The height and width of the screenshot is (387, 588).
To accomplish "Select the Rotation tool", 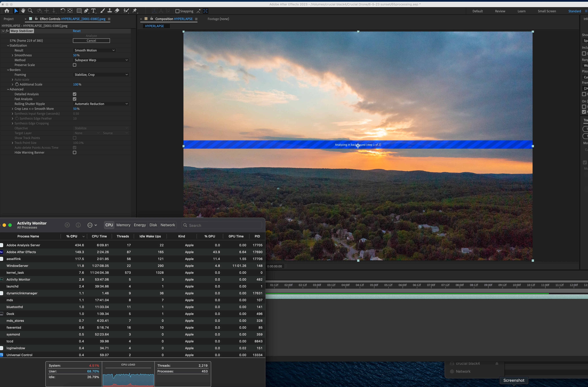I will click(63, 11).
